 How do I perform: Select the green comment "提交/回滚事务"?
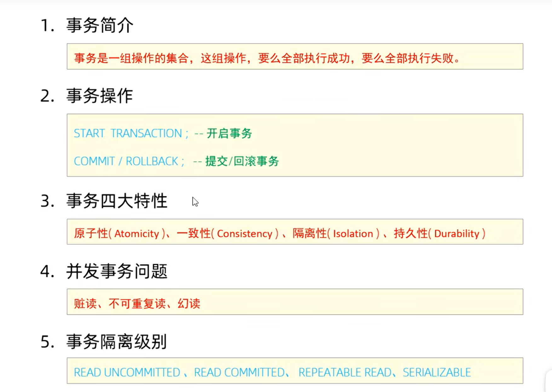click(x=242, y=161)
